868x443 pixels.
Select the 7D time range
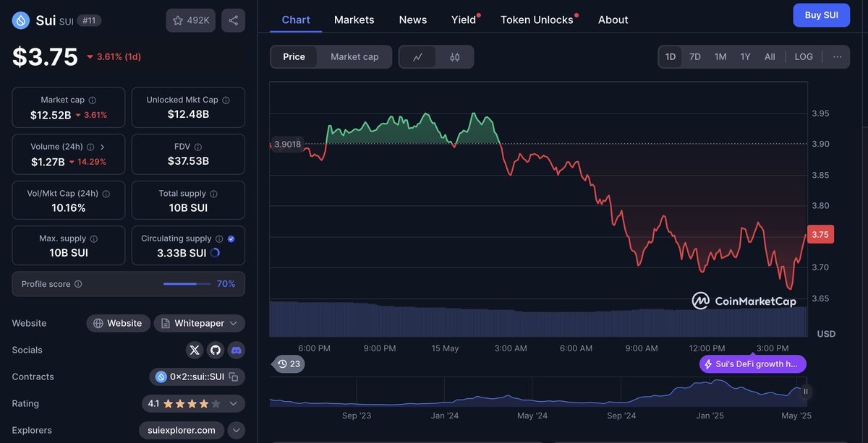pos(695,57)
